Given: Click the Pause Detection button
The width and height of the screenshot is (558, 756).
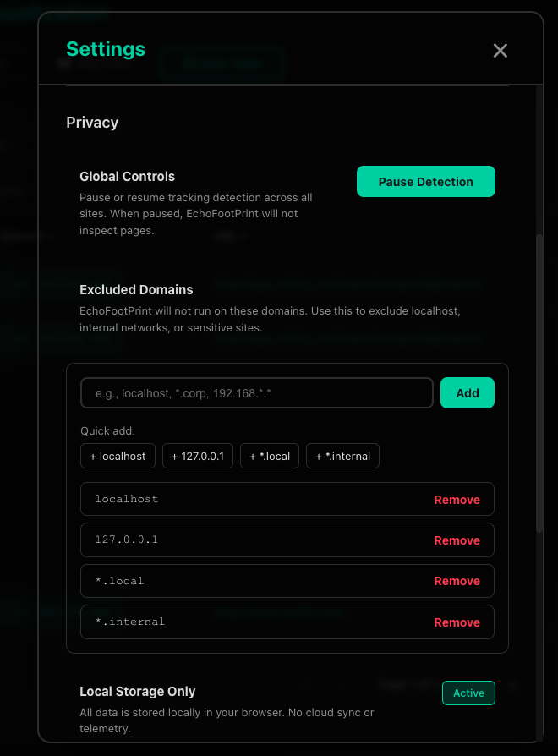Looking at the screenshot, I should (425, 181).
